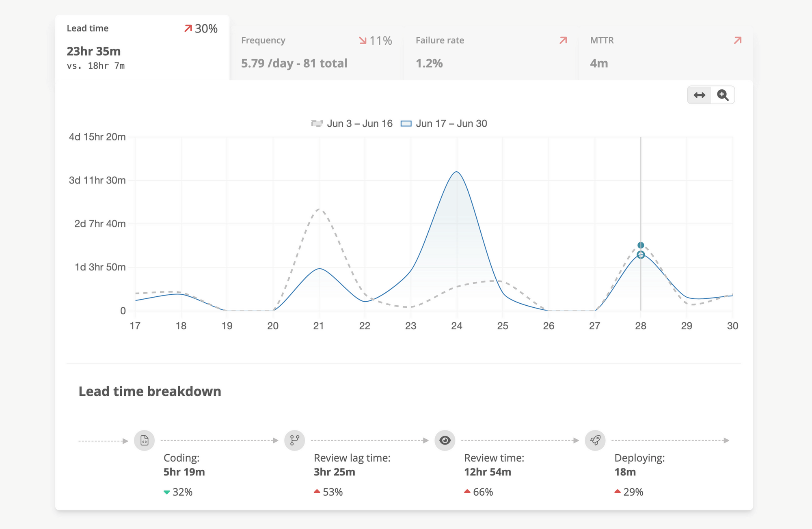
Task: Click the eye icon for Review time
Action: [445, 440]
